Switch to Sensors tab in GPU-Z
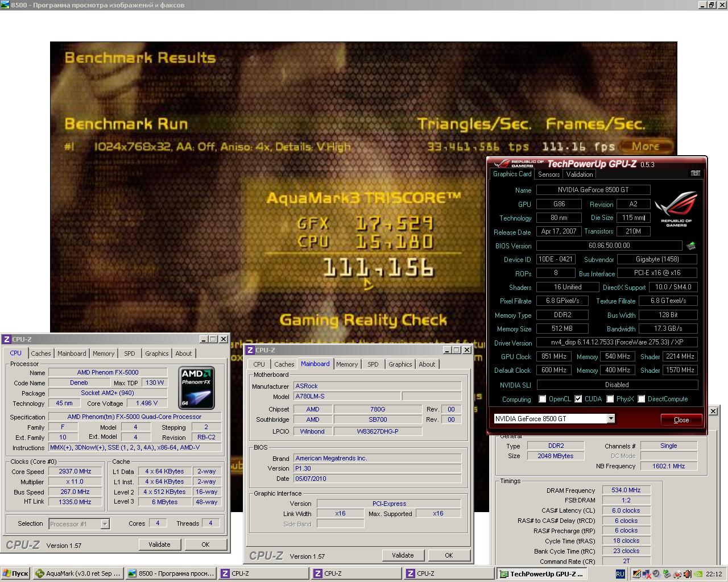This screenshot has width=728, height=582. coord(549,174)
